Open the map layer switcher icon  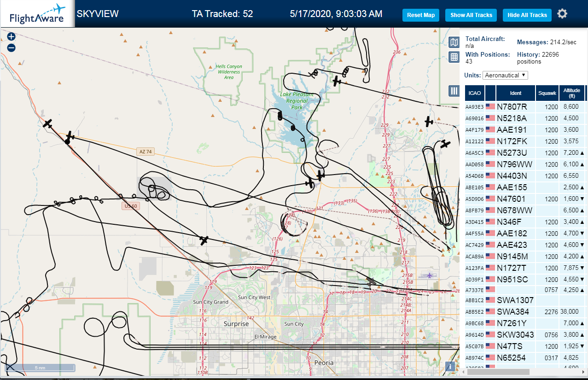click(x=454, y=43)
